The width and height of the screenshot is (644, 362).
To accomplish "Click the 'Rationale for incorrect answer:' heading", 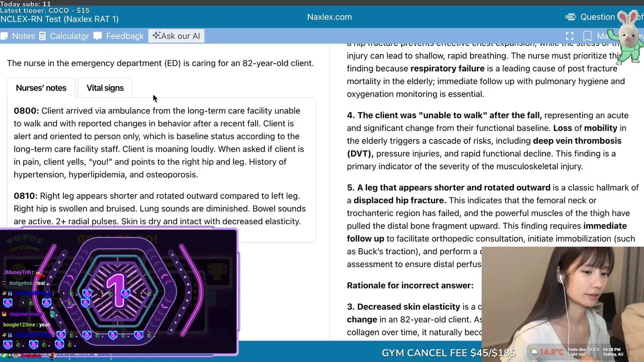I will pyautogui.click(x=410, y=286).
